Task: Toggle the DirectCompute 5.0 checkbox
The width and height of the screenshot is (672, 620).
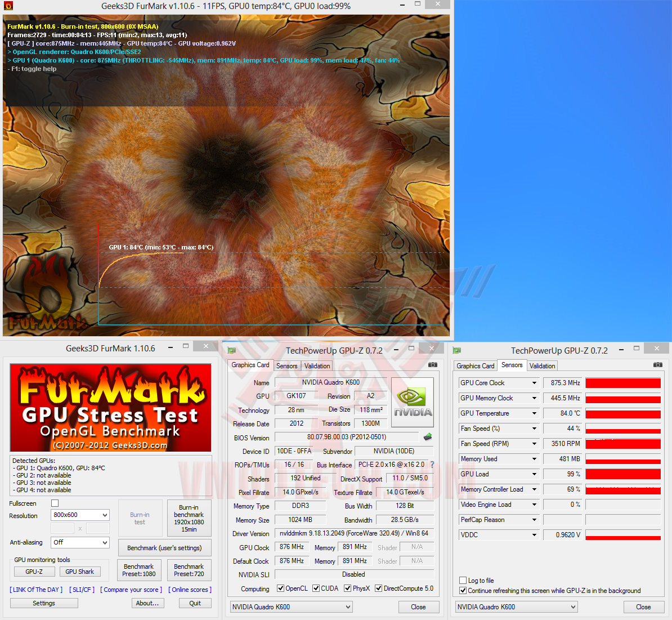Action: click(x=378, y=588)
